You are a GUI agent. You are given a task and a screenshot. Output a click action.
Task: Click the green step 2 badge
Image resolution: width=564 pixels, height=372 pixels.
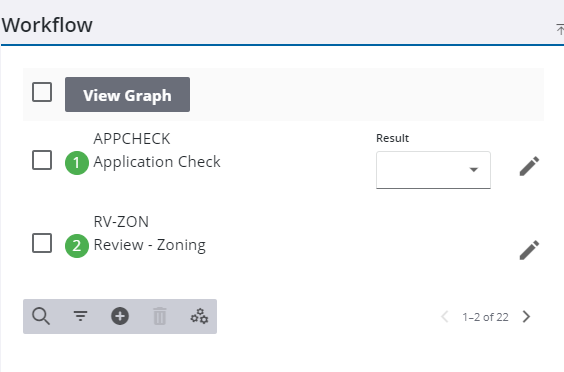(x=77, y=246)
